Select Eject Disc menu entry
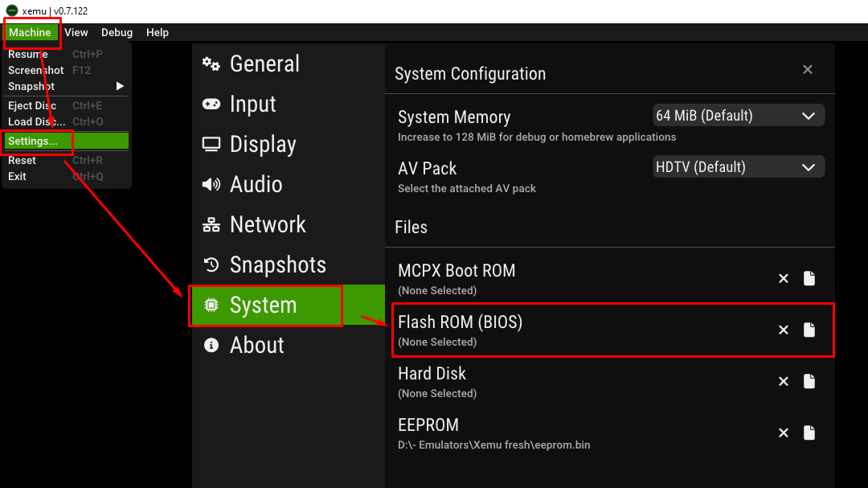The height and width of the screenshot is (488, 868). coord(67,106)
